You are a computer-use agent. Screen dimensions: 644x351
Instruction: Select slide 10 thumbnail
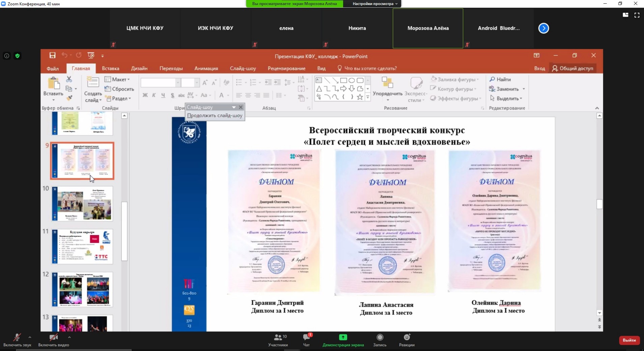82,203
